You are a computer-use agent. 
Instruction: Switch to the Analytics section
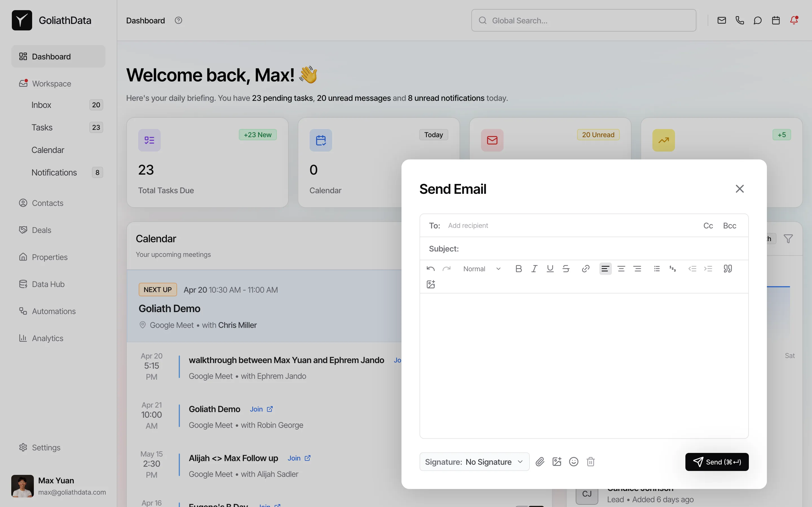point(47,338)
